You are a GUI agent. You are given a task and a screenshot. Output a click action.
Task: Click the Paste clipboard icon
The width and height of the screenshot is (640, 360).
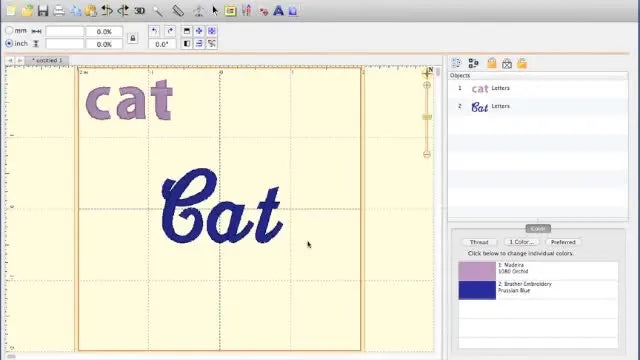click(x=91, y=11)
